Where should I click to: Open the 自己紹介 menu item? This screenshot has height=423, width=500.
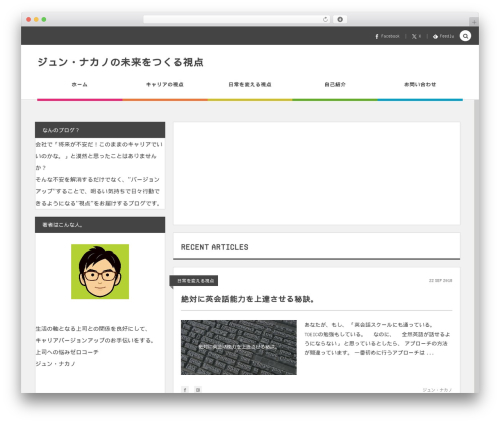[335, 84]
